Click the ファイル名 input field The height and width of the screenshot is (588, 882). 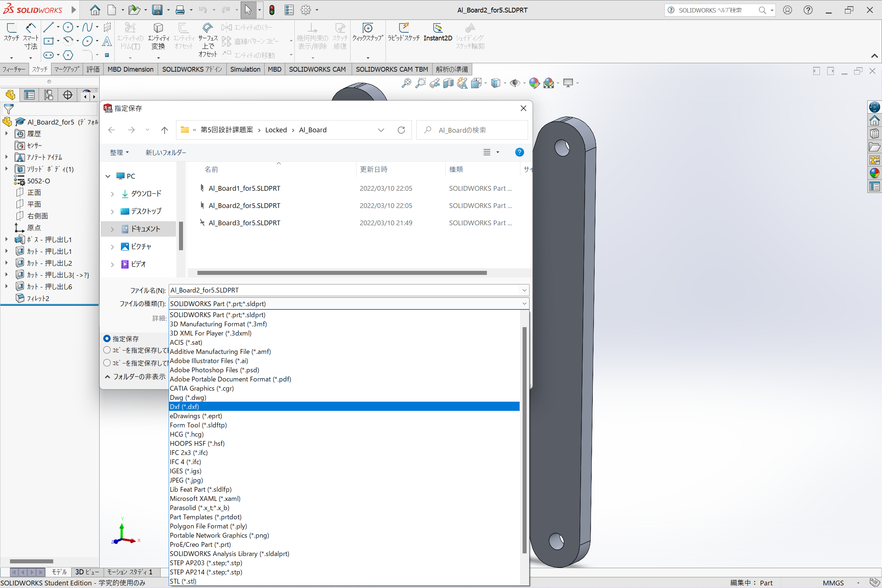tap(344, 290)
